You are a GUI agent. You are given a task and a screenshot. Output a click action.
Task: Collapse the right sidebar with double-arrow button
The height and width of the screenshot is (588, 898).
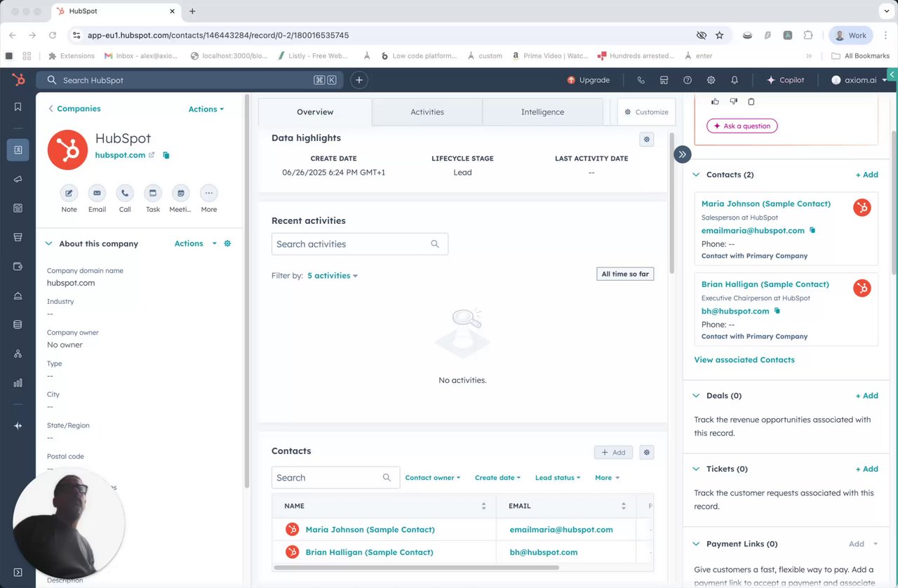click(683, 154)
